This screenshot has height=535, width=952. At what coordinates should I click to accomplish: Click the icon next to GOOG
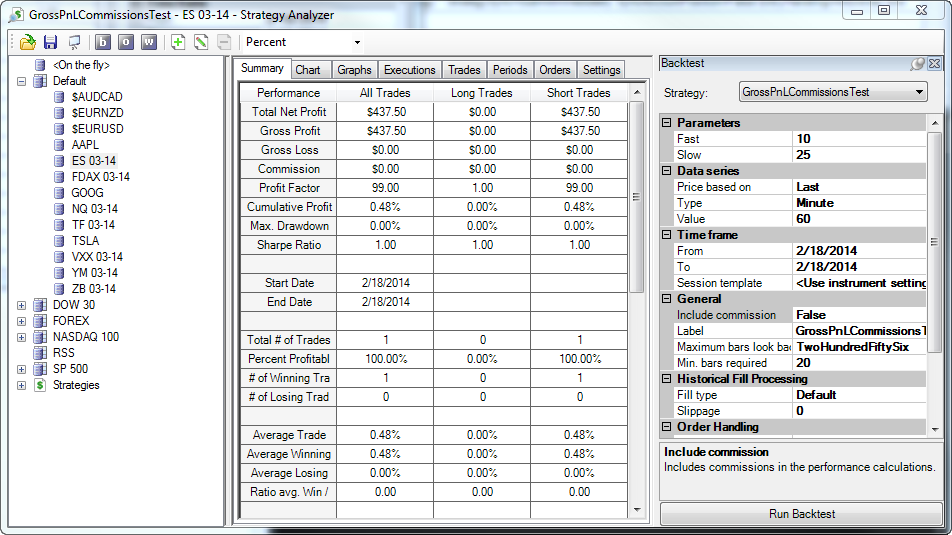(59, 193)
